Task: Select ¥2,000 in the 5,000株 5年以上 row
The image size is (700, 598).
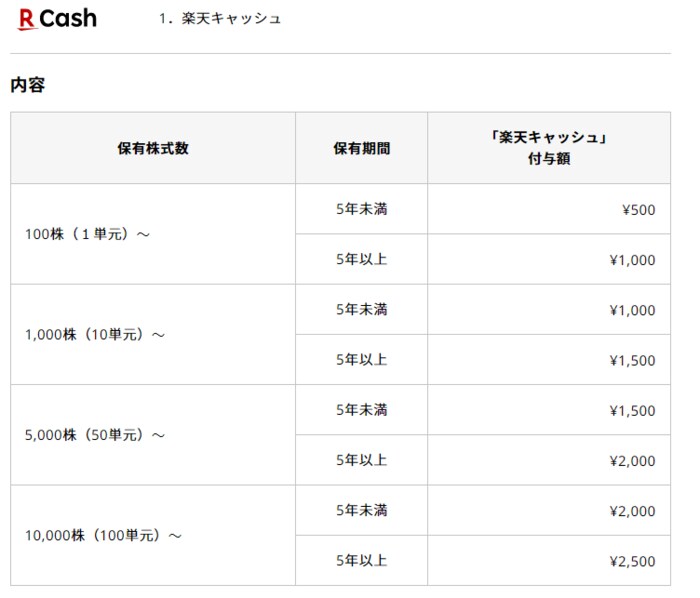Action: (632, 461)
